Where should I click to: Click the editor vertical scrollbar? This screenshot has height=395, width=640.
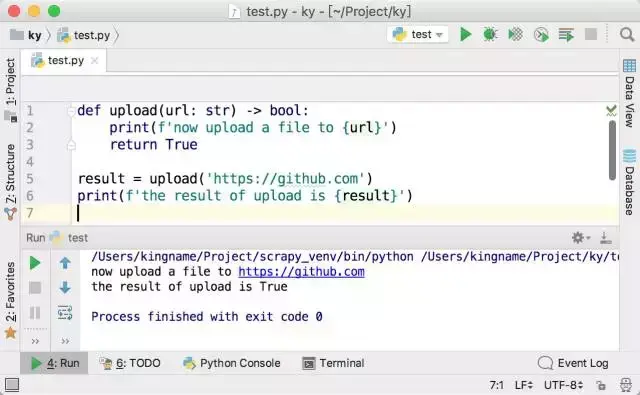tap(612, 150)
